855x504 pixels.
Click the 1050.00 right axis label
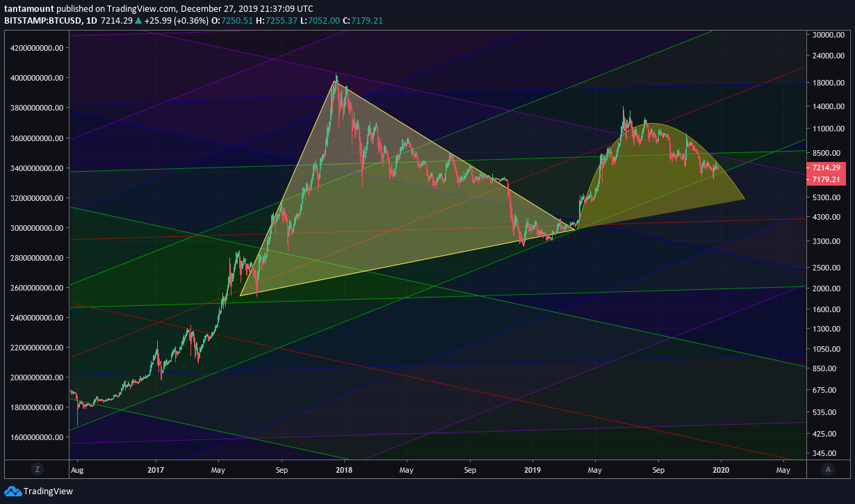point(825,349)
